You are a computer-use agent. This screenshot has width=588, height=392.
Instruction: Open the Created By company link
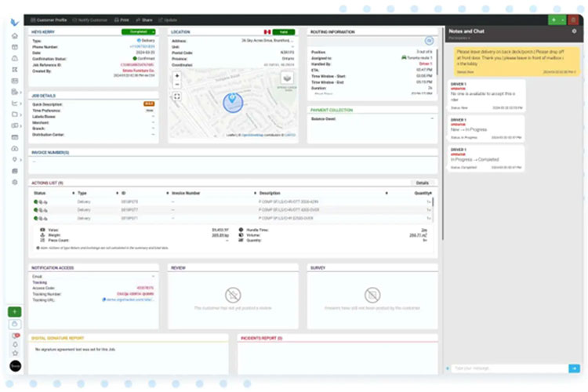point(138,71)
